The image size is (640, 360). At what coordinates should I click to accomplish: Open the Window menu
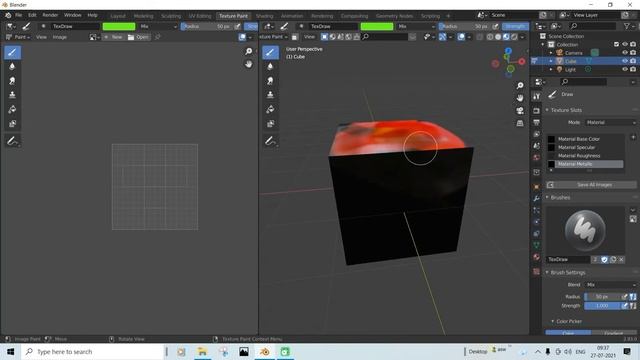point(73,15)
